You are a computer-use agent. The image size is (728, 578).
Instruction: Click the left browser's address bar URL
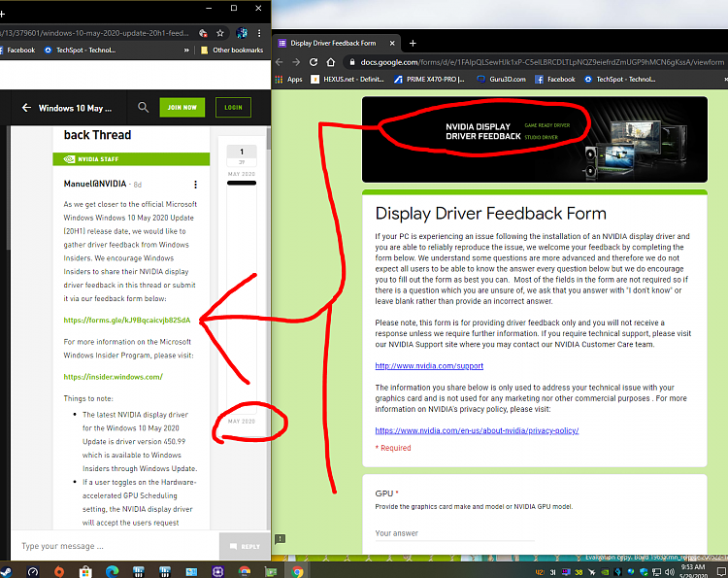point(95,33)
